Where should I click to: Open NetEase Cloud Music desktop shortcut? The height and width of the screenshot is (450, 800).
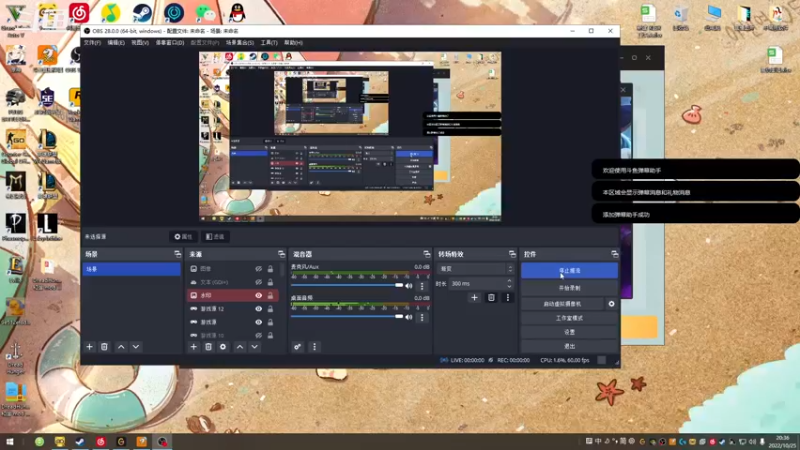pos(79,13)
